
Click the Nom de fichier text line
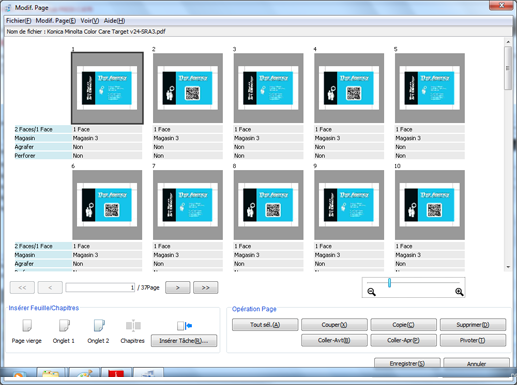point(86,32)
